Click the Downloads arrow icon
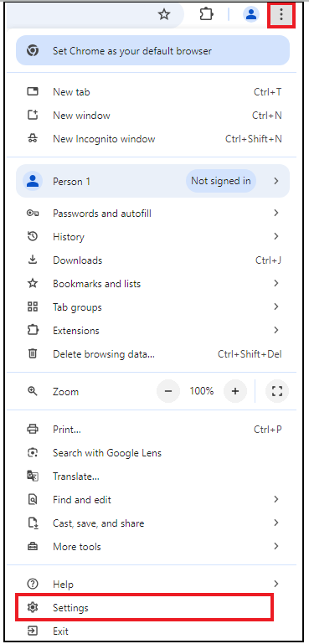 (x=33, y=260)
